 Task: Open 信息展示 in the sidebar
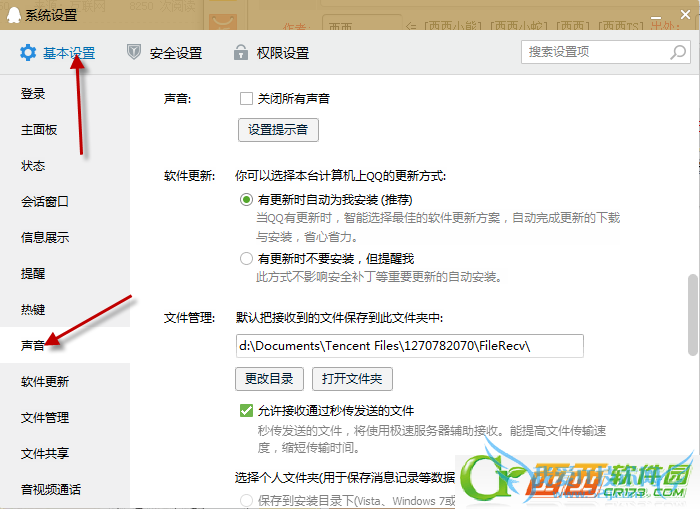tap(45, 238)
